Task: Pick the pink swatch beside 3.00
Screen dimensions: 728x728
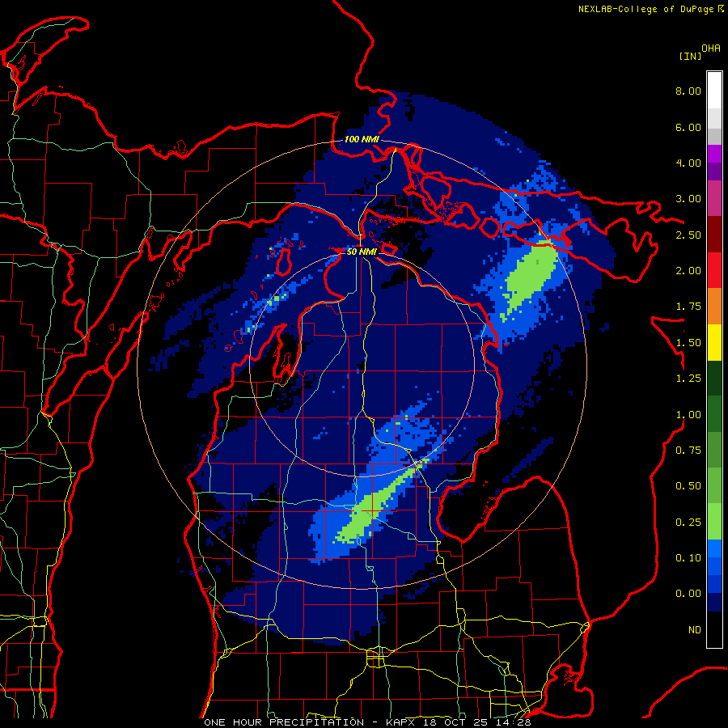Action: pos(714,198)
